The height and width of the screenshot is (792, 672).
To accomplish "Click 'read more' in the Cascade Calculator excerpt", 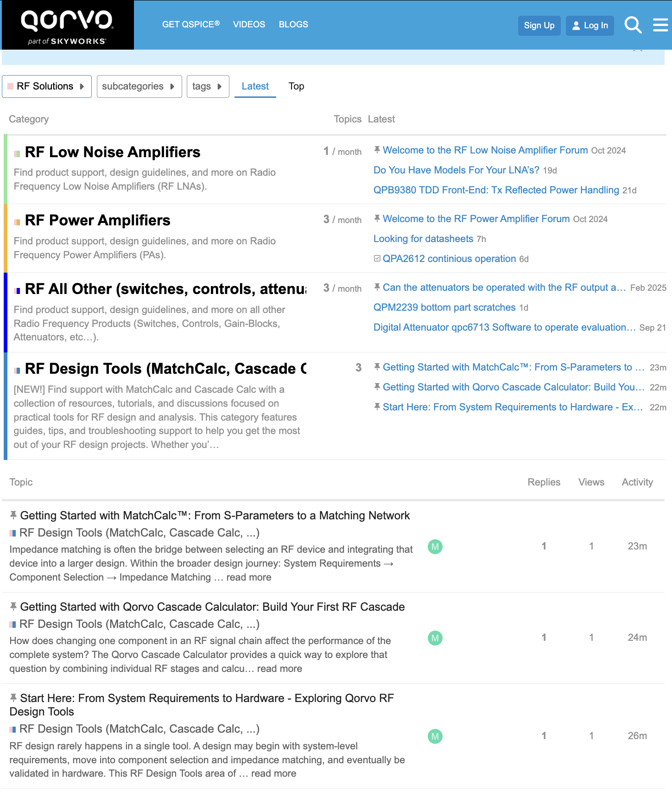I will (x=279, y=669).
